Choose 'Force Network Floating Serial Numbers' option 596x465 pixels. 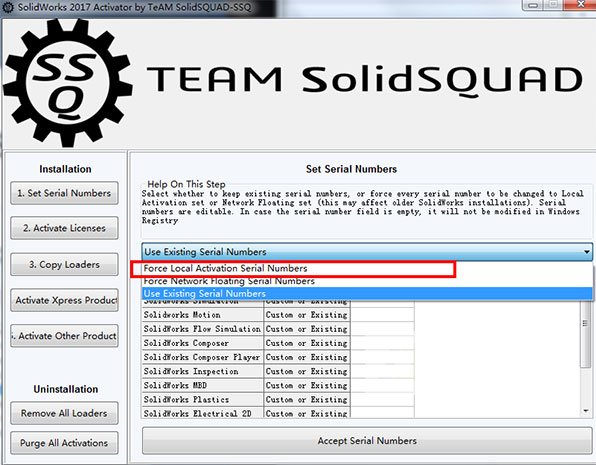click(x=367, y=281)
